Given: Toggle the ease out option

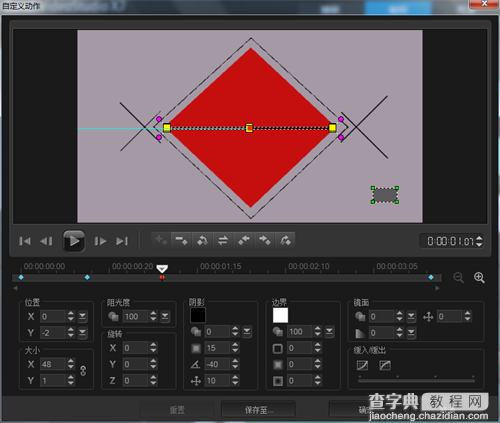Looking at the screenshot, I should coord(385,365).
